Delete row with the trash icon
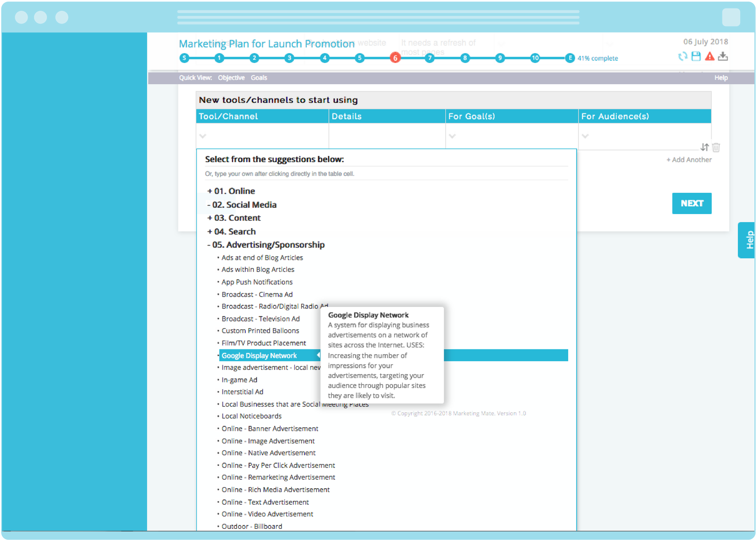756x543 pixels. pos(716,147)
